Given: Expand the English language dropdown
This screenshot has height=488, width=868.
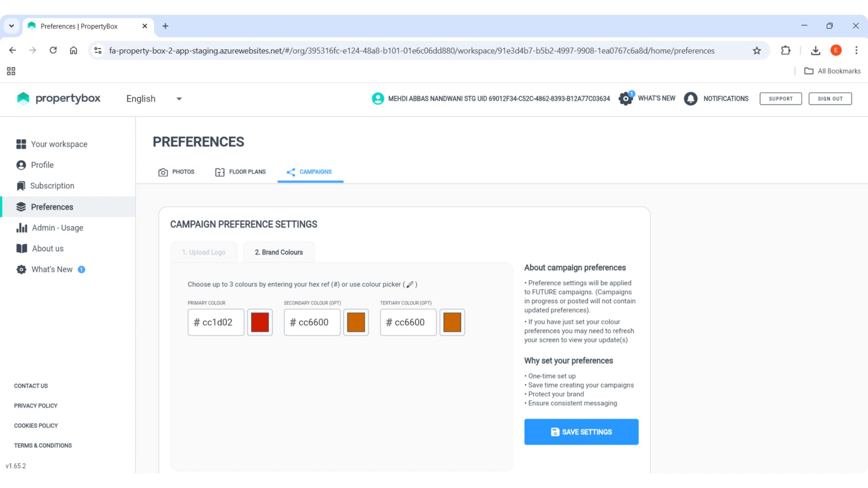Looking at the screenshot, I should [179, 99].
